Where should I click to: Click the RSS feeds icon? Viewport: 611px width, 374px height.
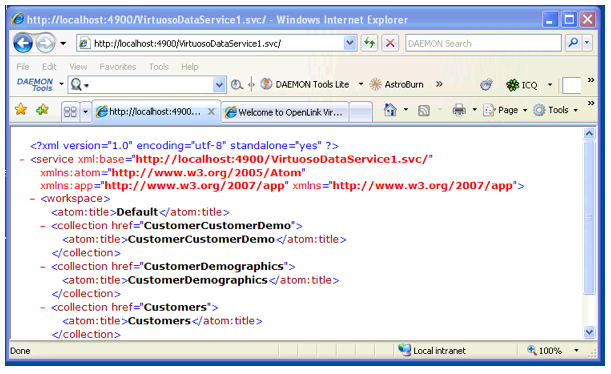click(424, 111)
